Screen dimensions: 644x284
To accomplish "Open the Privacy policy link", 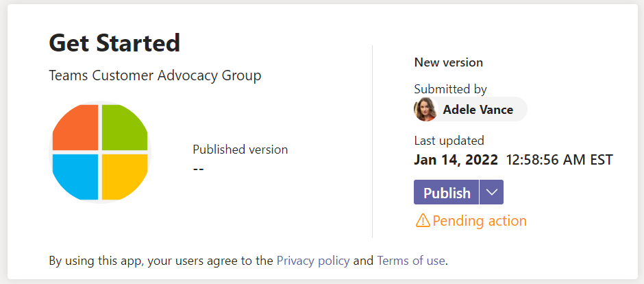I will coord(313,261).
